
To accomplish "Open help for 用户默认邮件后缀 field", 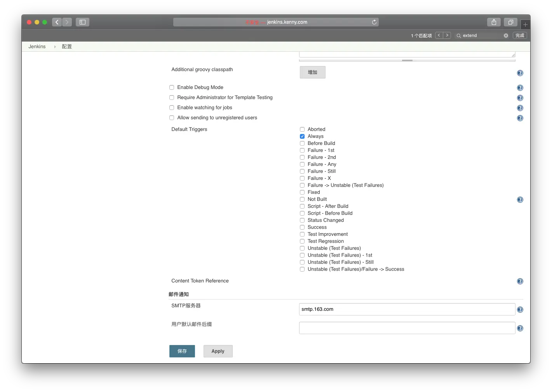I will 520,328.
